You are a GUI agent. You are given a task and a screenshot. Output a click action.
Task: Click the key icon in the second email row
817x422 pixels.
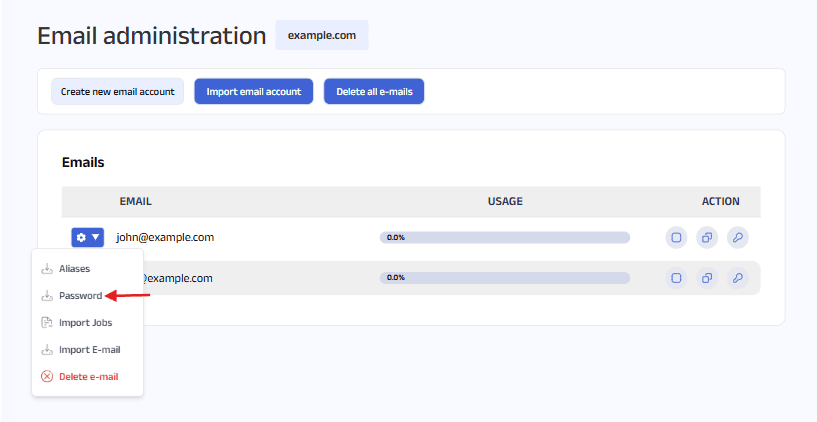(737, 278)
